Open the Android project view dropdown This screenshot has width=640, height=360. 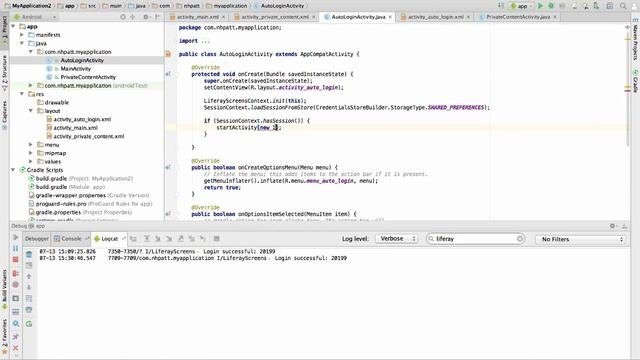click(35, 17)
